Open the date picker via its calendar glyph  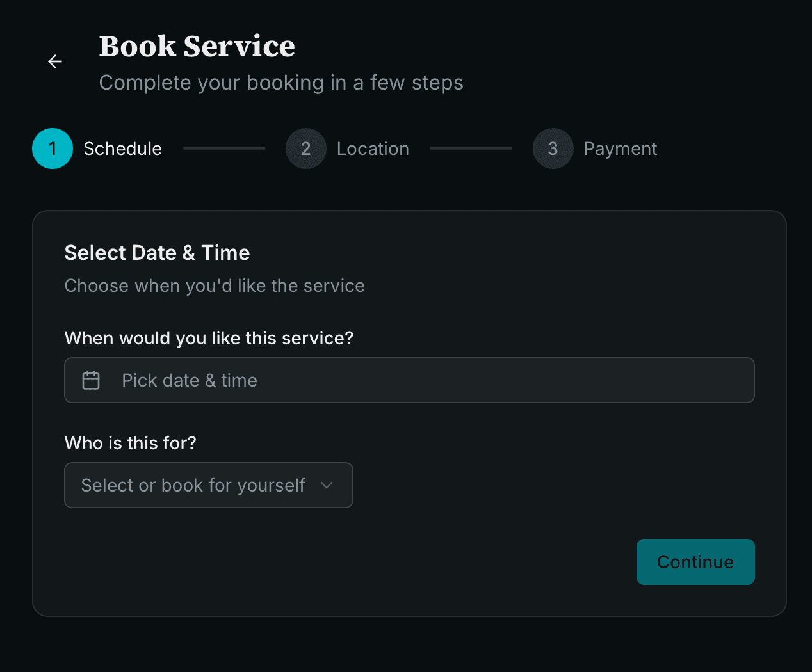tap(90, 380)
